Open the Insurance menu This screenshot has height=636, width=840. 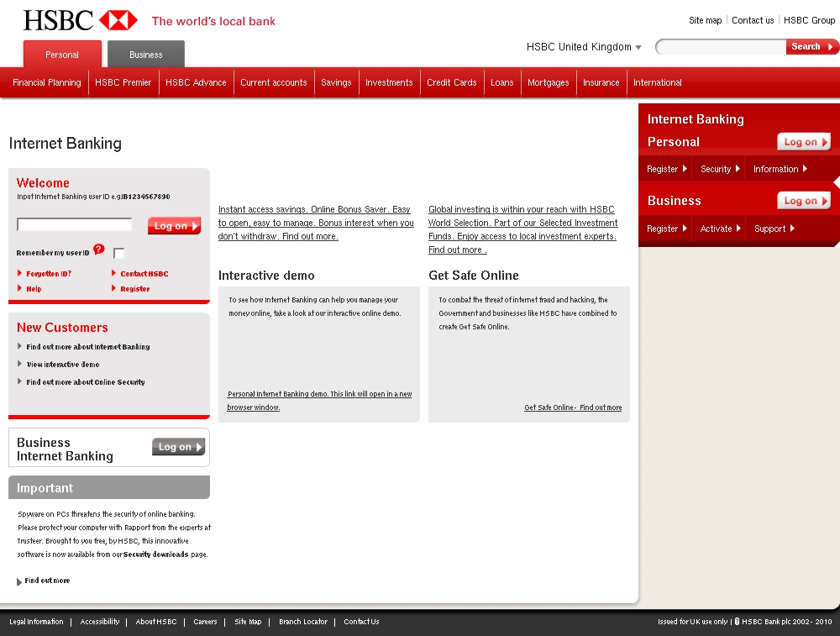coord(601,82)
